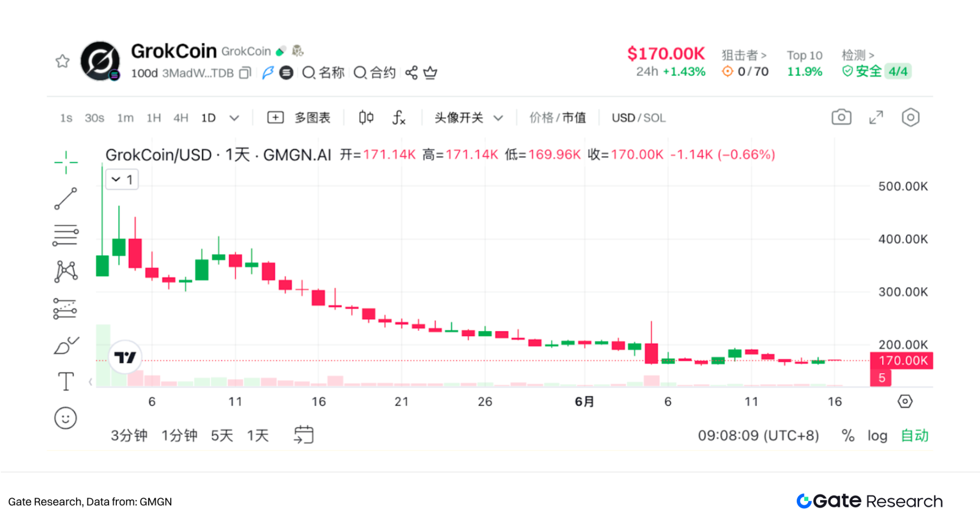Toggle logarithmic scale with log button
Screen dimensions: 980x531
pyautogui.click(x=877, y=436)
